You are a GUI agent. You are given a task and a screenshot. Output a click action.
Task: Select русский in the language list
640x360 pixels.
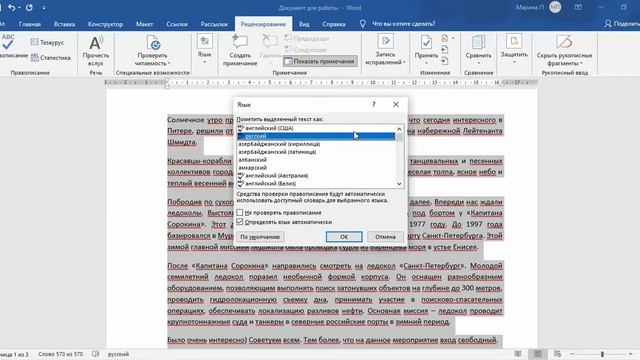(x=316, y=136)
